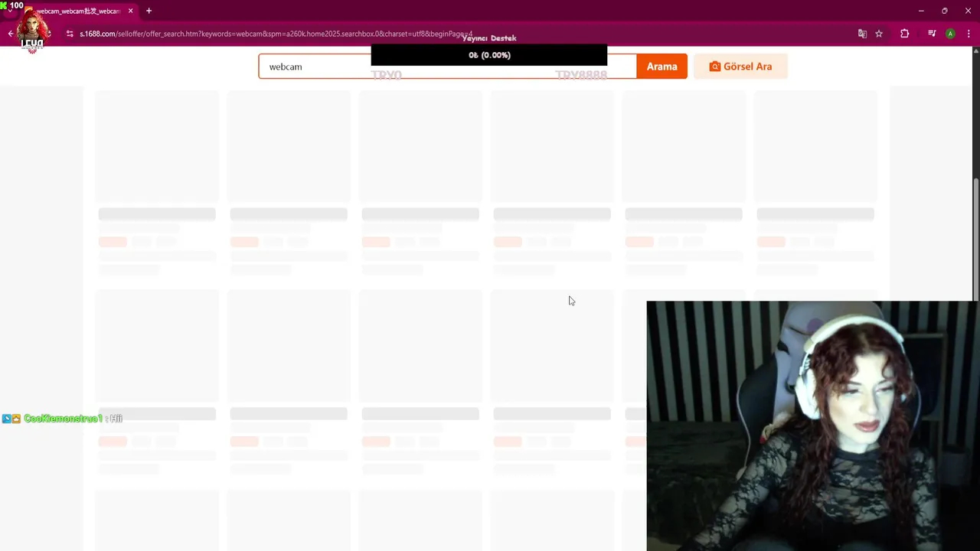Open the browser Extensions puzzle icon
Image resolution: width=980 pixels, height=551 pixels.
pos(904,34)
